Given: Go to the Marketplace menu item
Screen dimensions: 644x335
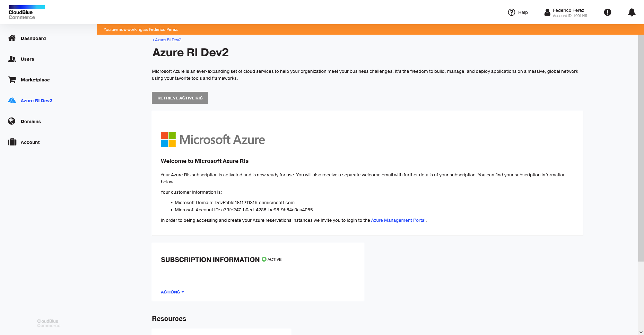Looking at the screenshot, I should pos(35,80).
